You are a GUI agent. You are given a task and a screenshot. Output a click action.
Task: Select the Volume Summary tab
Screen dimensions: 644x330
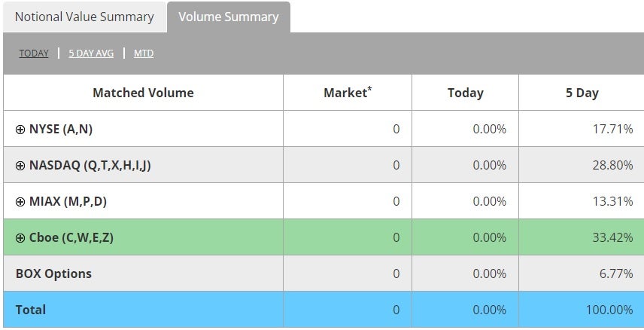click(x=229, y=17)
